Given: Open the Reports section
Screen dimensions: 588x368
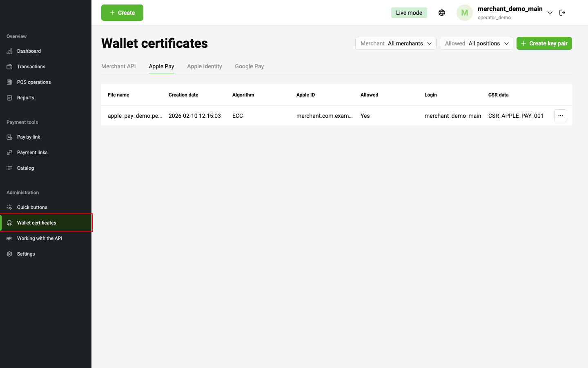Looking at the screenshot, I should click(x=25, y=98).
